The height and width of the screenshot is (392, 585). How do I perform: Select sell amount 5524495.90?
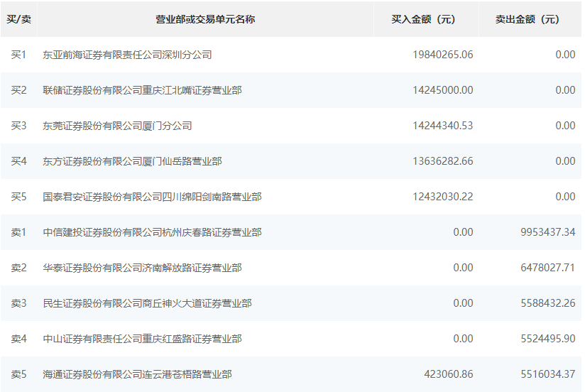click(x=547, y=339)
